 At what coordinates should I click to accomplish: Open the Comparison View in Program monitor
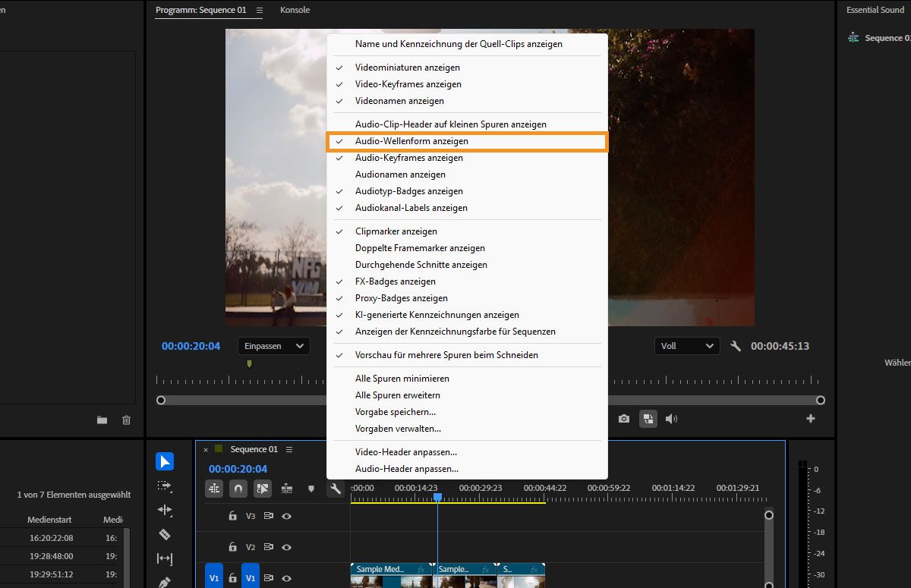pyautogui.click(x=648, y=418)
